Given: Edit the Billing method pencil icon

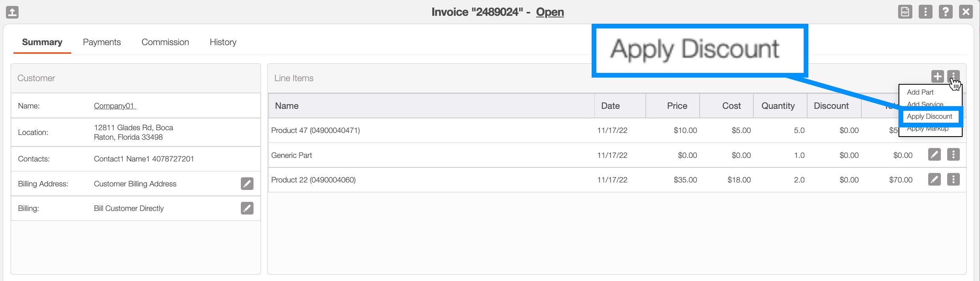Looking at the screenshot, I should tap(247, 208).
